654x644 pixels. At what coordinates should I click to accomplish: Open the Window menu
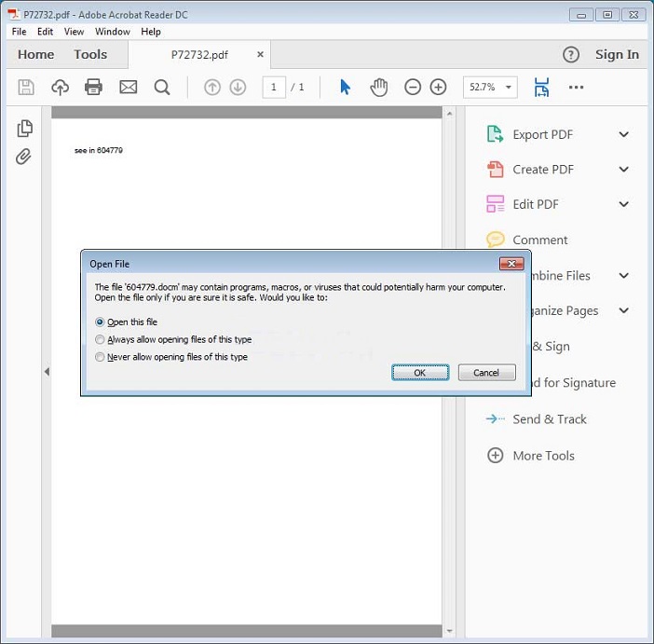tap(113, 32)
